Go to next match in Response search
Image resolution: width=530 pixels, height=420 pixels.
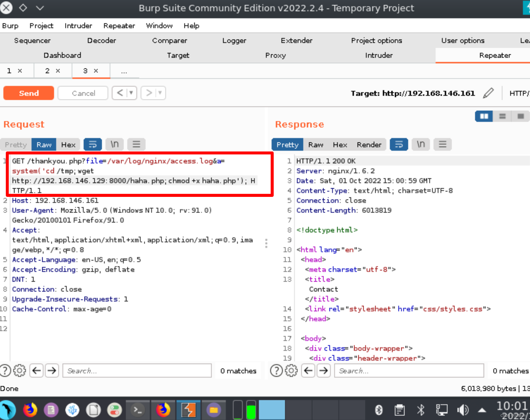323,371
